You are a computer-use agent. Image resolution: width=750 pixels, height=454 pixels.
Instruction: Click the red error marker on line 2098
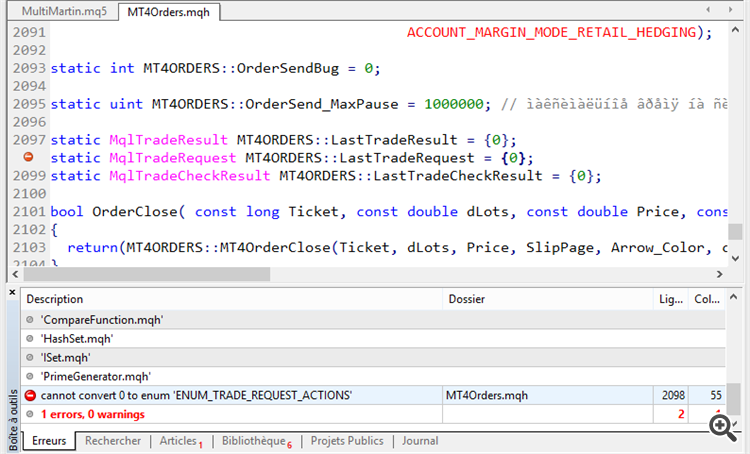point(28,157)
